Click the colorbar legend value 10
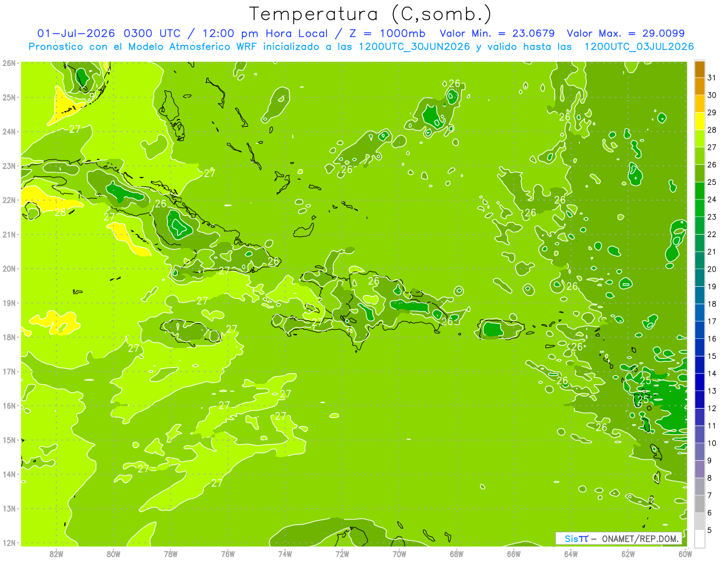Viewport: 728px width, 562px height. [x=712, y=443]
